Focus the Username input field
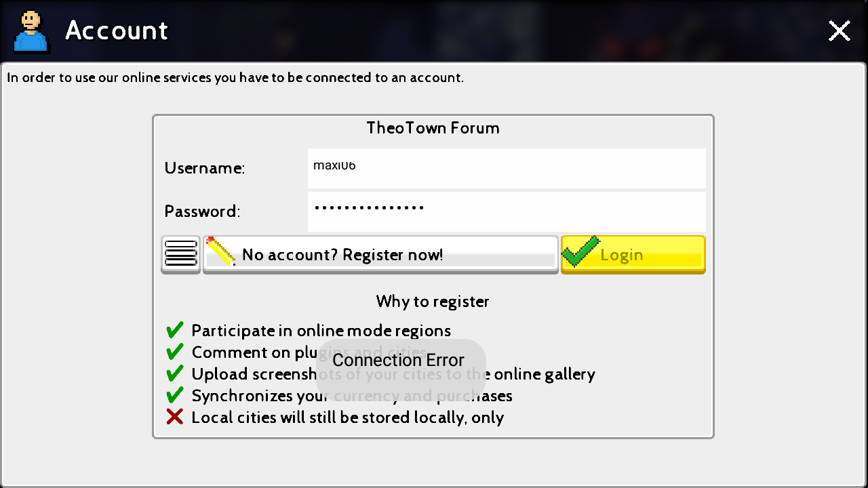The image size is (868, 488). (507, 168)
